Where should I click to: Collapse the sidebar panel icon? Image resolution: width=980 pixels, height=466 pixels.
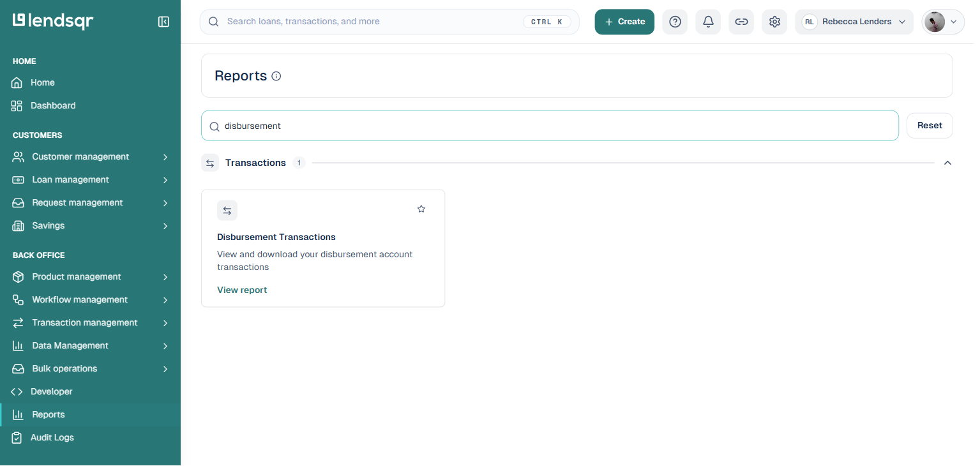tap(163, 22)
